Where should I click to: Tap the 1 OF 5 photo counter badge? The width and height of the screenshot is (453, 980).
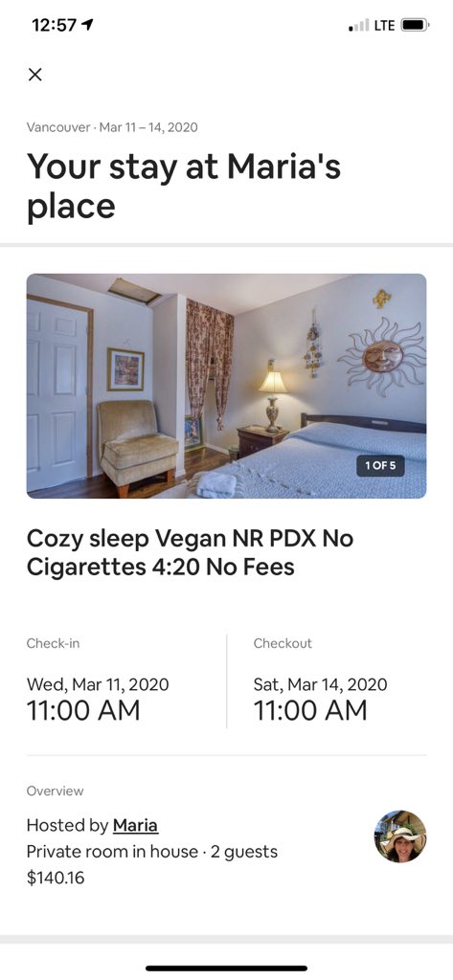click(x=380, y=466)
